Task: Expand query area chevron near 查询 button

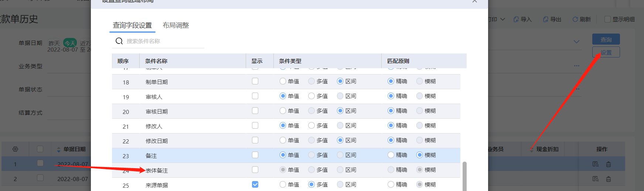Action: click(x=576, y=42)
